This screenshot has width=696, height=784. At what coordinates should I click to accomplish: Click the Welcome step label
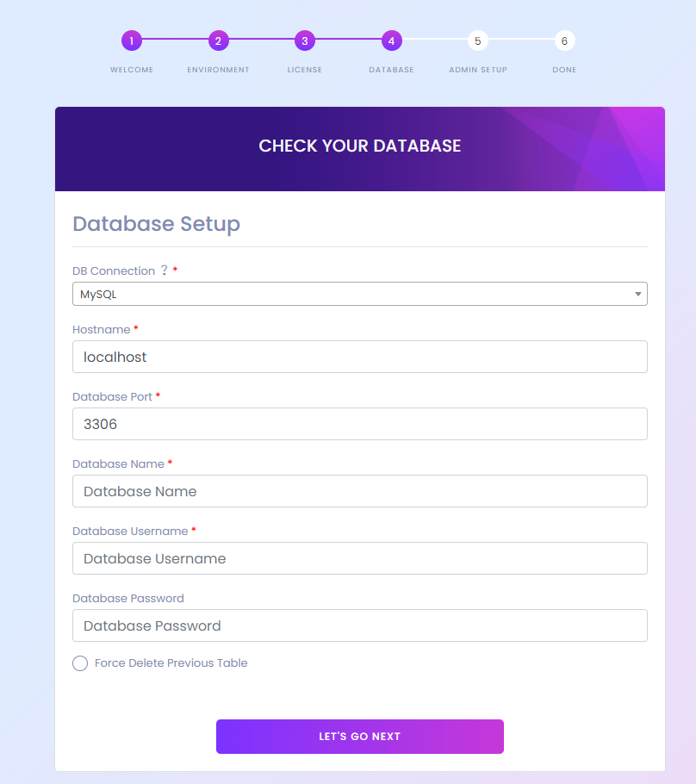click(x=132, y=70)
